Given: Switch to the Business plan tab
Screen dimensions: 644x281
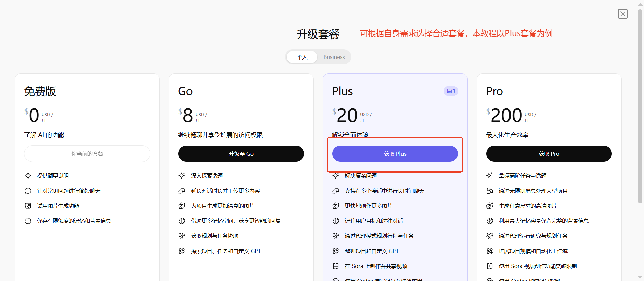Looking at the screenshot, I should point(334,57).
